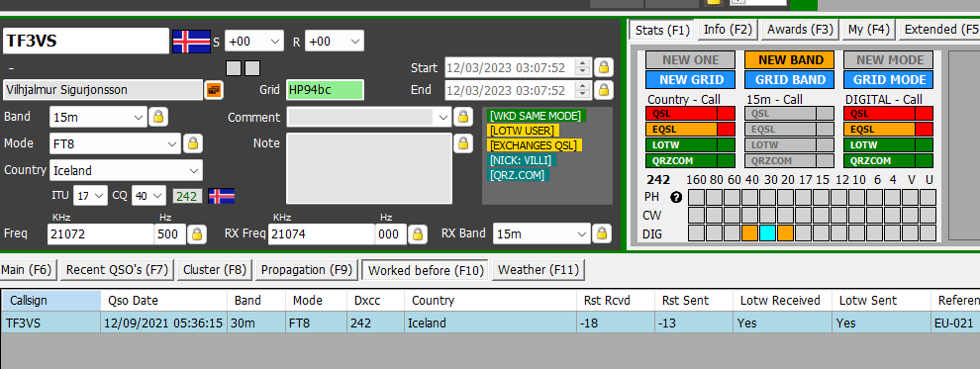Open the Main (F6) tab
The image size is (980, 369).
(x=27, y=270)
